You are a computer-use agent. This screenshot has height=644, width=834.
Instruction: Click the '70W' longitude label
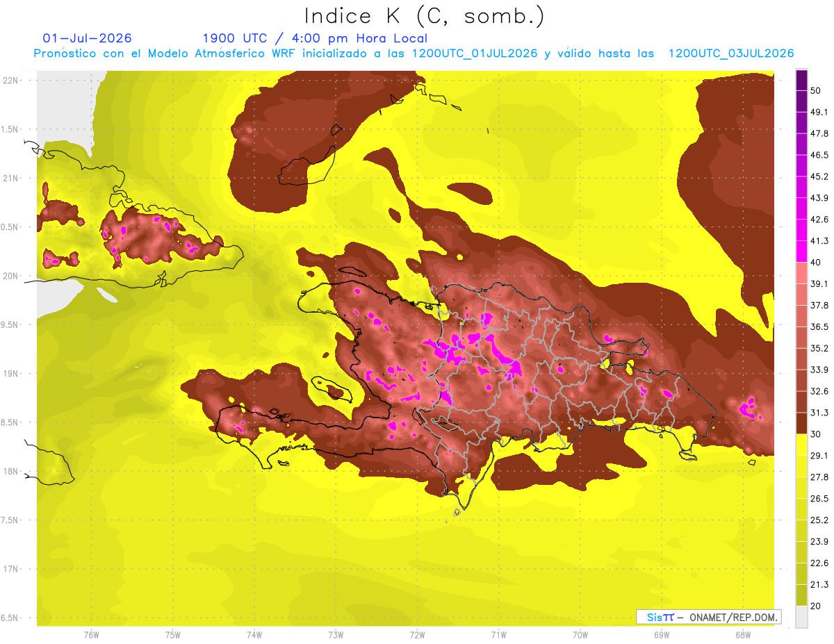[x=580, y=635]
